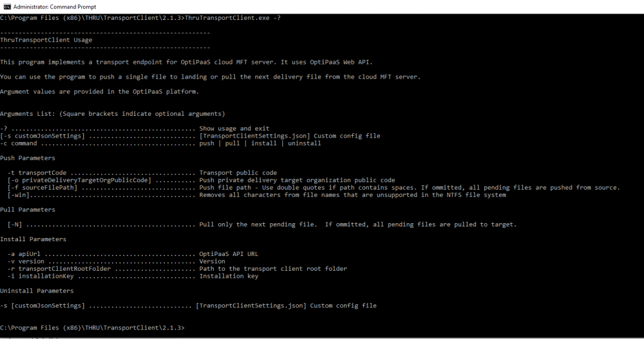This screenshot has width=644, height=339.
Task: Click the '-i installationKey' parameter
Action: (41, 276)
